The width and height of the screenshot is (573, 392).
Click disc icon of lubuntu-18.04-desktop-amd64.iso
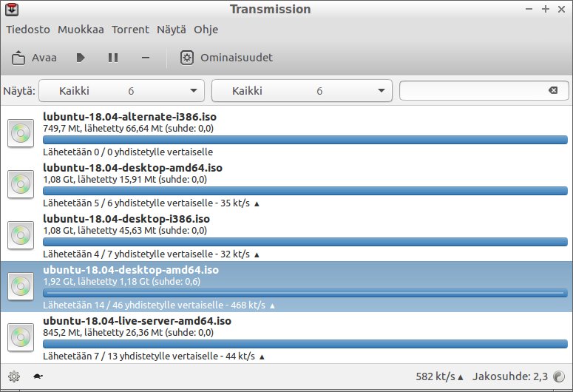tap(21, 185)
